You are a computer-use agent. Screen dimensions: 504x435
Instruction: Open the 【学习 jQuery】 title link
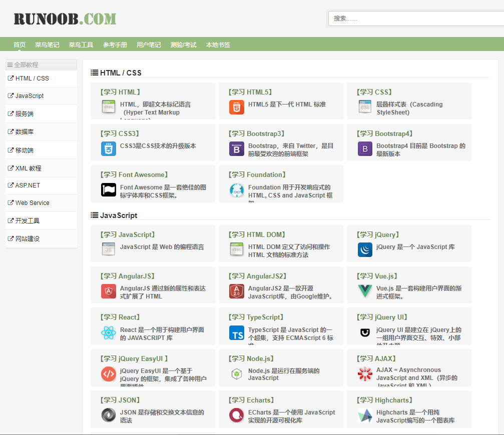(378, 234)
